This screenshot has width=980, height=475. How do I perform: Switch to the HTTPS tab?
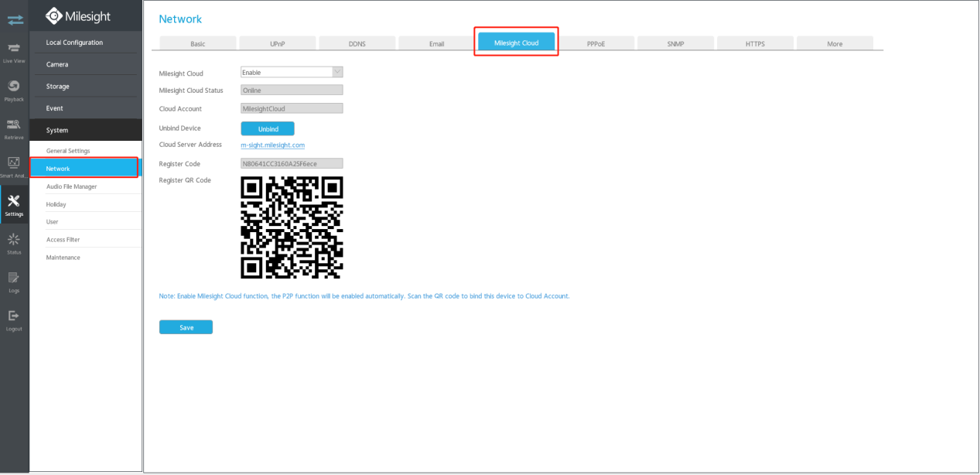pos(755,43)
